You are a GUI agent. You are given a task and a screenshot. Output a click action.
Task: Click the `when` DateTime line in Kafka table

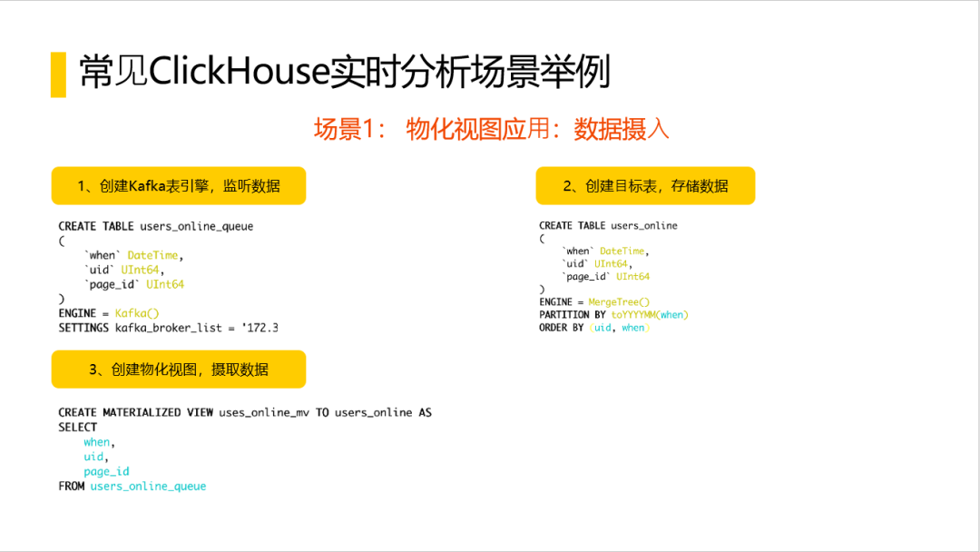133,255
